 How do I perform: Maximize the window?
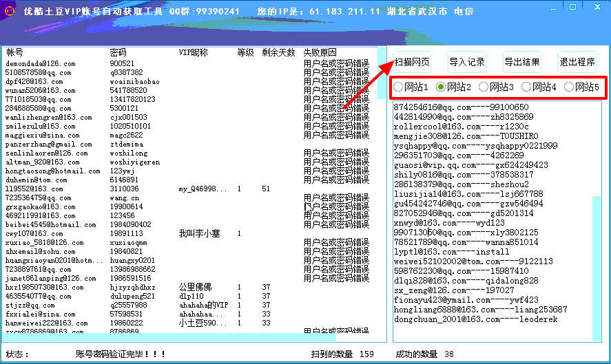pos(573,7)
